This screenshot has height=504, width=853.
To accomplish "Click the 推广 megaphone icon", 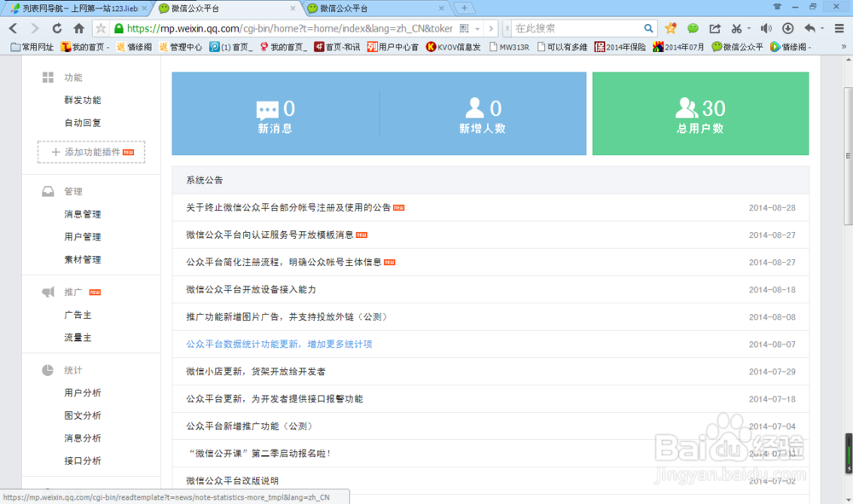I will point(48,292).
